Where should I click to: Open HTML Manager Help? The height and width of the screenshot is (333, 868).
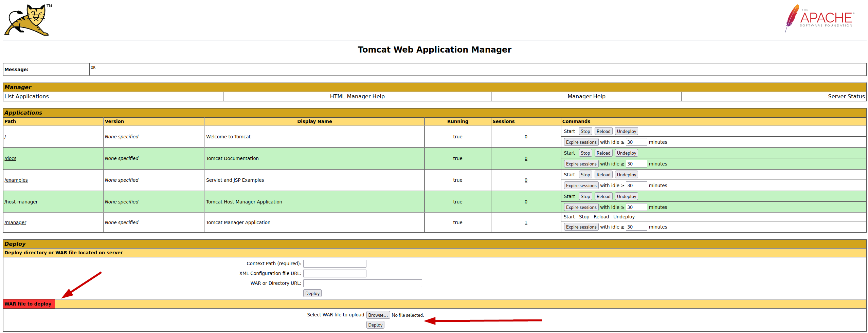(357, 97)
